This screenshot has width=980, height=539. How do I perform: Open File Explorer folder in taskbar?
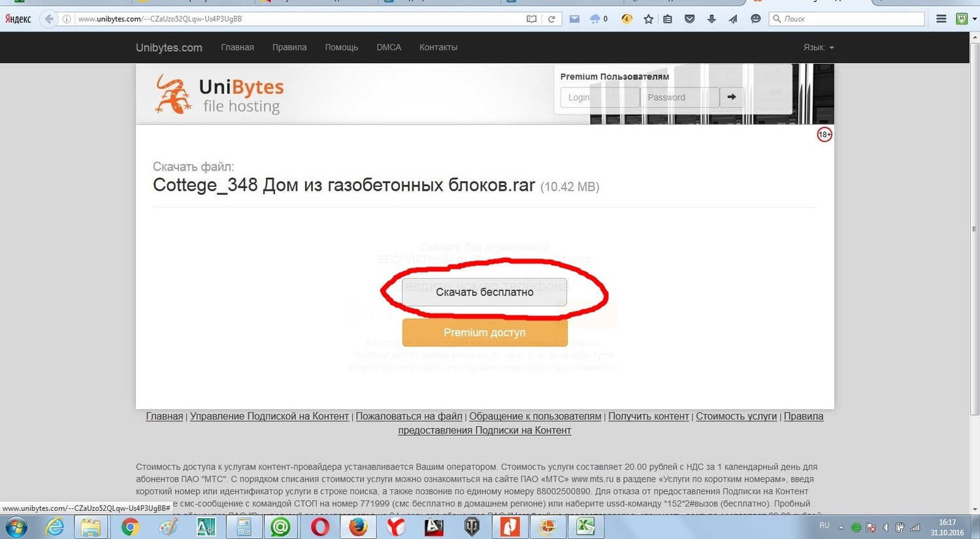click(91, 527)
